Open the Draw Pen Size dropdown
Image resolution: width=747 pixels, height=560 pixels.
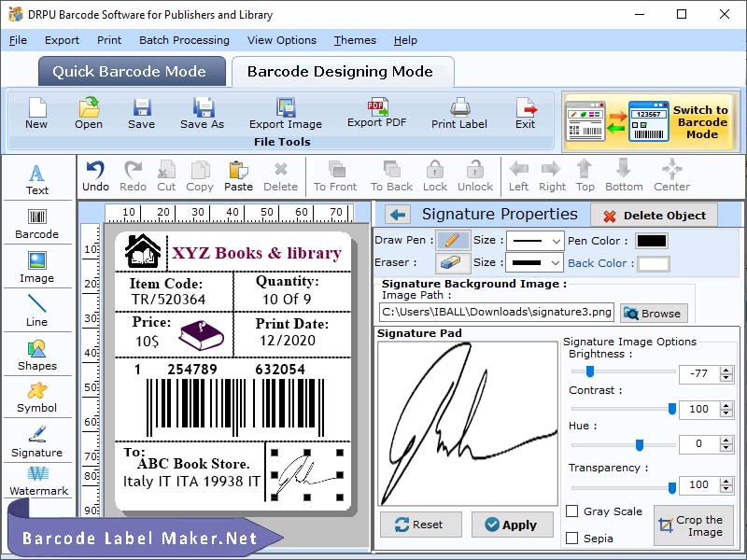(535, 241)
